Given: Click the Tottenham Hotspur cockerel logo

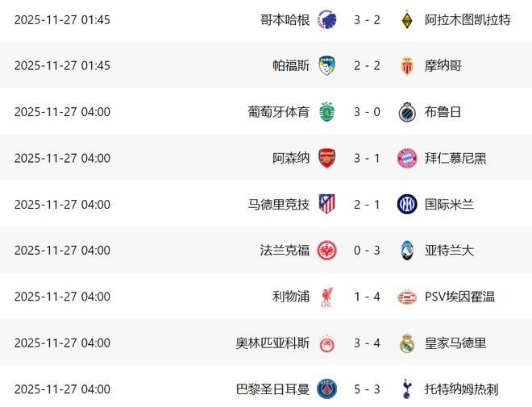Looking at the screenshot, I should [x=406, y=389].
